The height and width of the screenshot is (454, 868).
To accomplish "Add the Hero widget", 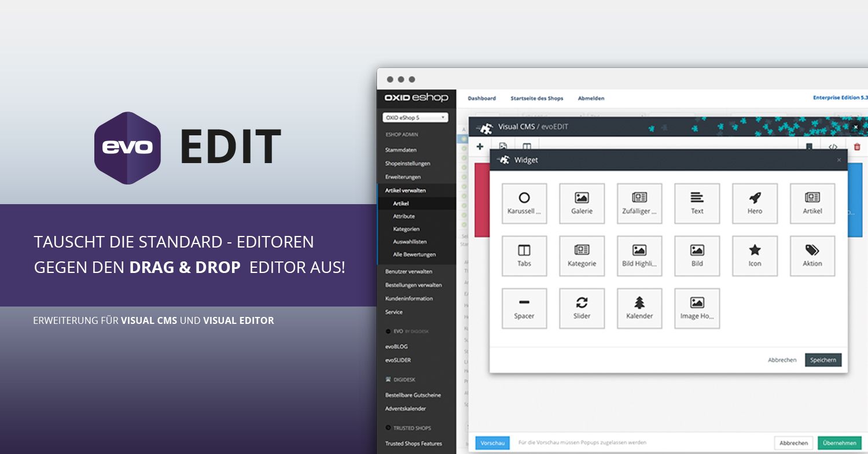I will [755, 204].
